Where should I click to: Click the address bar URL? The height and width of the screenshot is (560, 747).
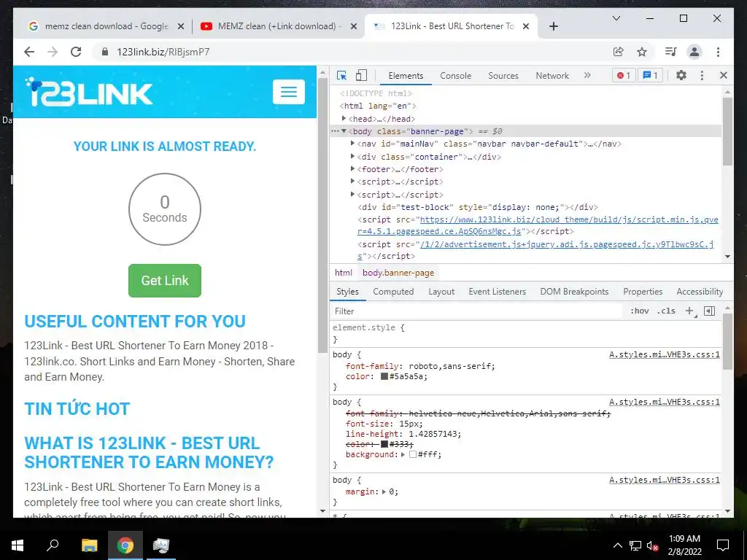pos(163,52)
